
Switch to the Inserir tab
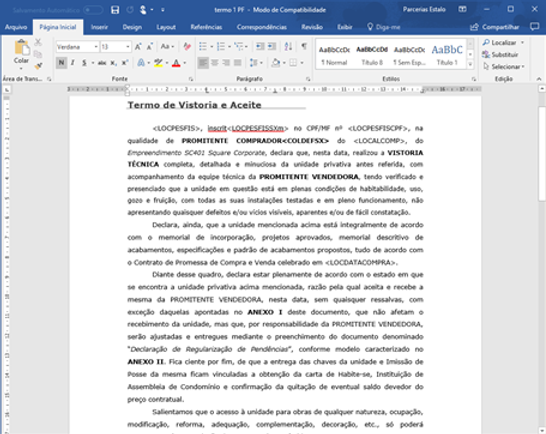[99, 27]
